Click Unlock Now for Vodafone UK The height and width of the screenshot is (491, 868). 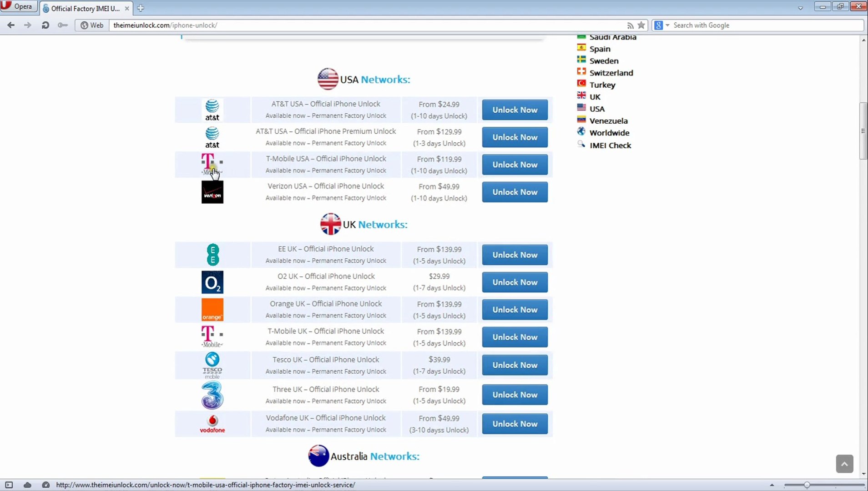[515, 424]
